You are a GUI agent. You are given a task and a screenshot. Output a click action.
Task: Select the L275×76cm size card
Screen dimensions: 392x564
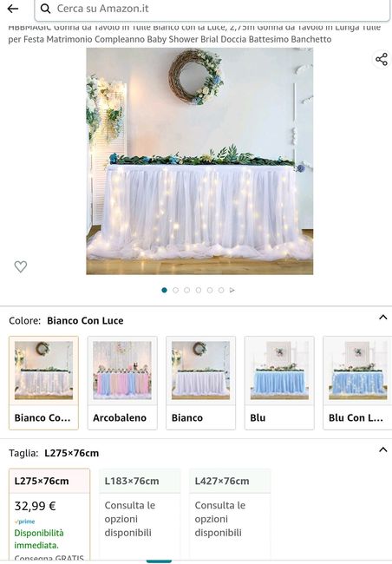click(x=49, y=515)
